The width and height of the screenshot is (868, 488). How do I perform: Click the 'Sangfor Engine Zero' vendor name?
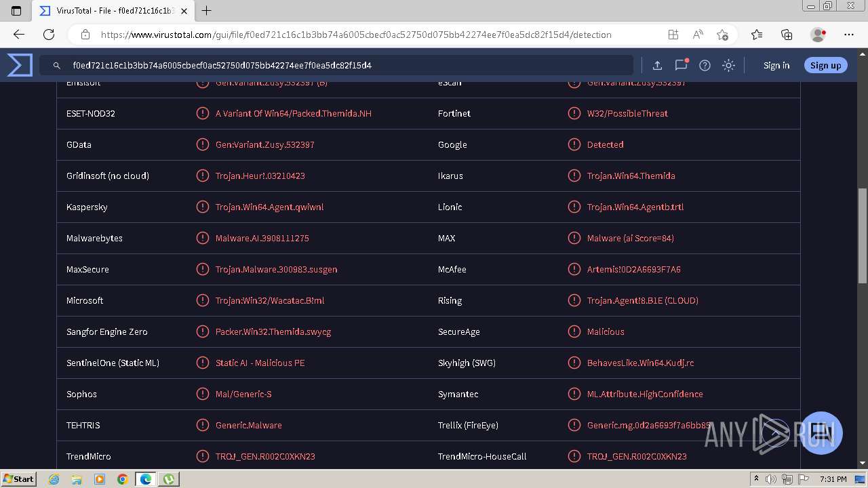[107, 331]
